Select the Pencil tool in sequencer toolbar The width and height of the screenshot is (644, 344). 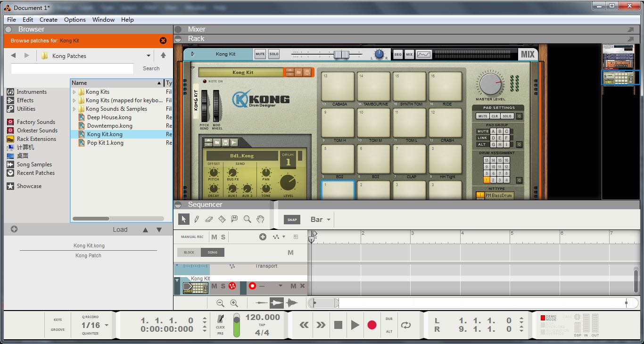[x=197, y=219]
